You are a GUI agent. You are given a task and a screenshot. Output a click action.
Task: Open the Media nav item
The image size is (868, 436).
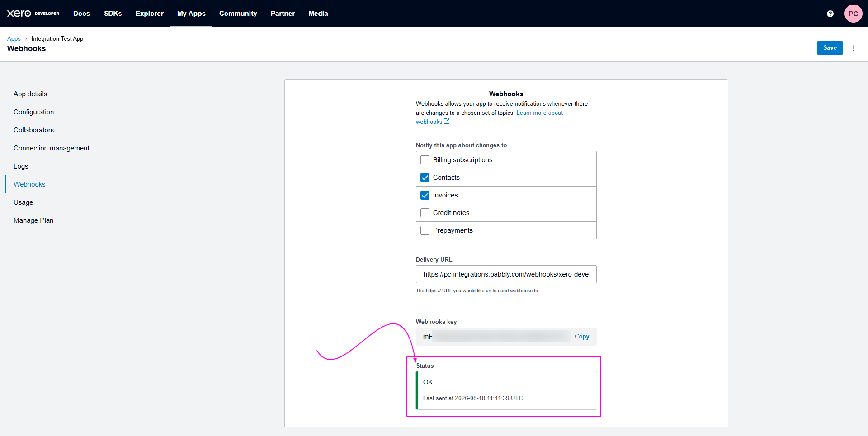[x=318, y=14]
